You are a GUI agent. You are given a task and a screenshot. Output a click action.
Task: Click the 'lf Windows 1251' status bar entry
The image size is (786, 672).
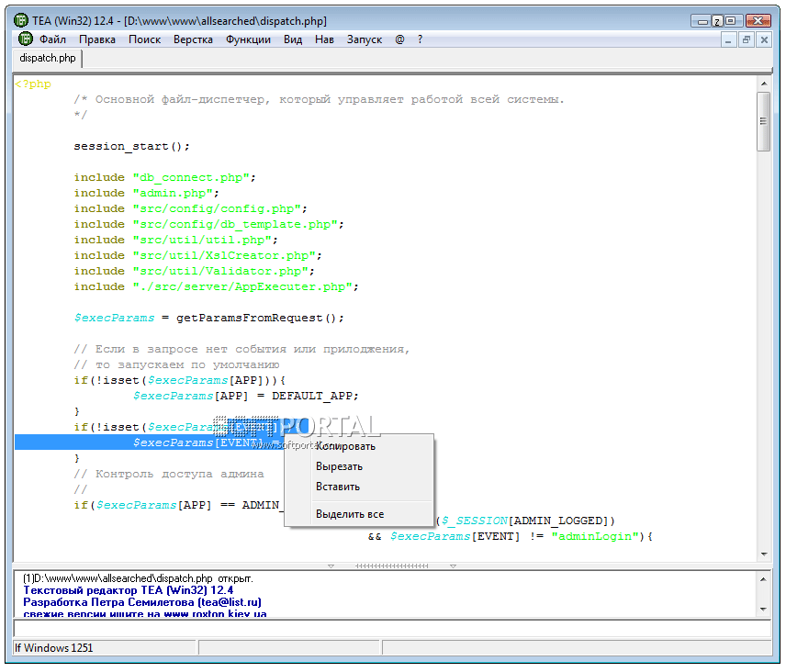click(53, 648)
